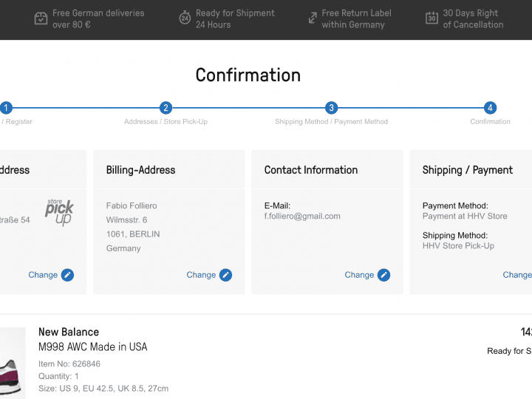Click pencil edit icon in Billing-Address card
The height and width of the screenshot is (399, 532).
coord(225,275)
